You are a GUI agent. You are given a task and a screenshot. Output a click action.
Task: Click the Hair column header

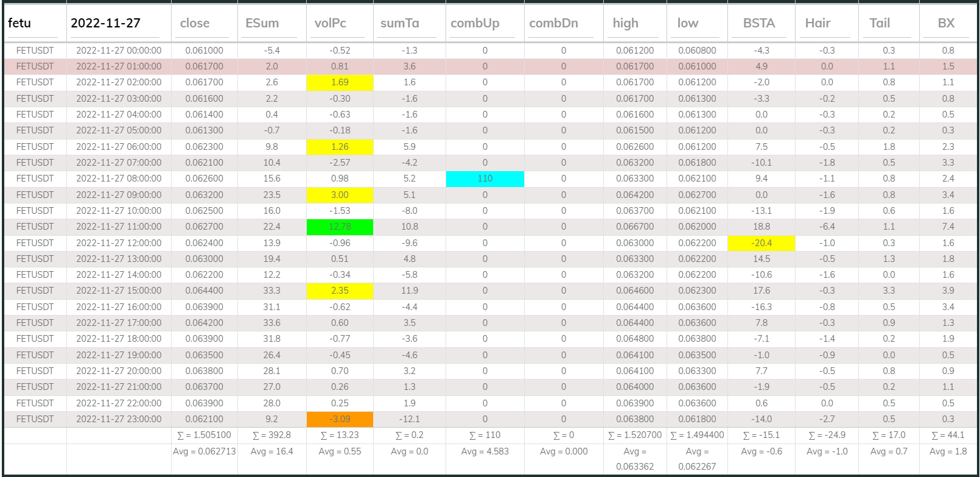click(818, 23)
